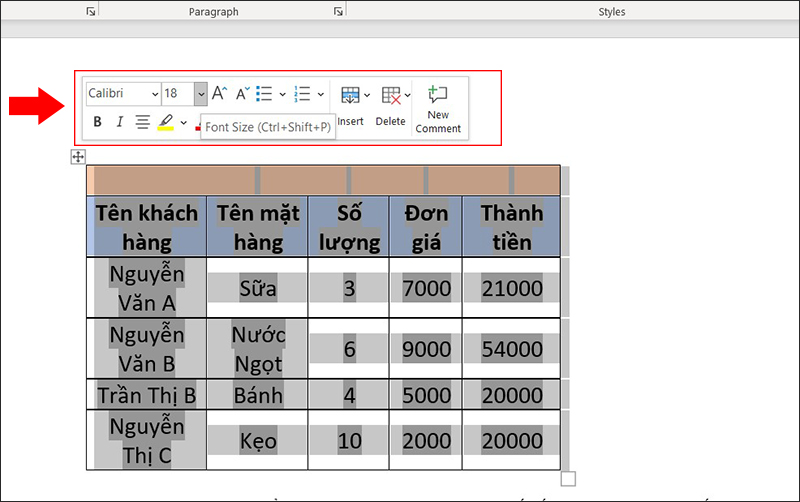Expand the numbering style dropdown arrow
This screenshot has height=502, width=800.
pos(321,93)
